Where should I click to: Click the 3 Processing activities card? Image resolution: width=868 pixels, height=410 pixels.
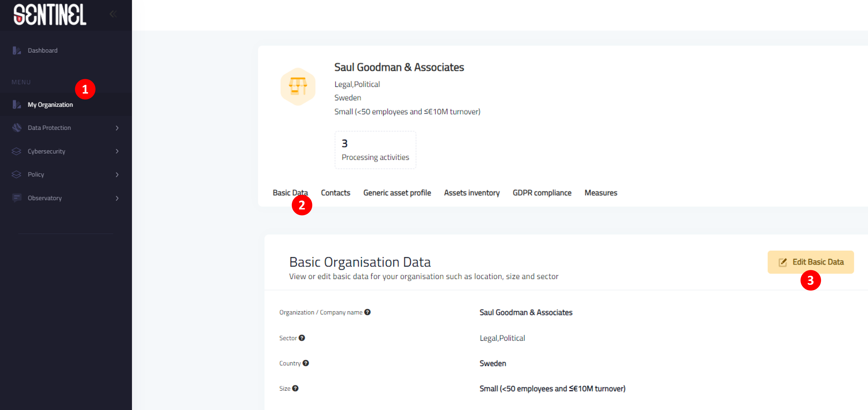(x=375, y=150)
